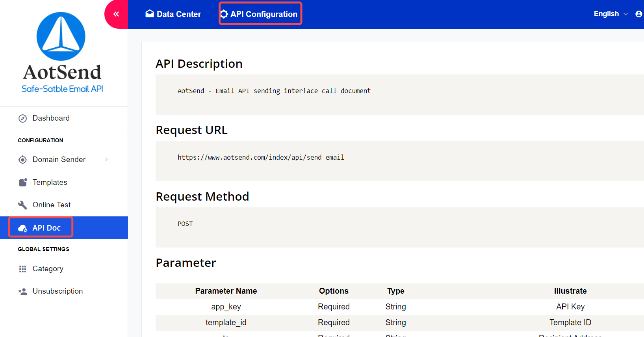Click the API description code text
The image size is (644, 337).
(274, 91)
